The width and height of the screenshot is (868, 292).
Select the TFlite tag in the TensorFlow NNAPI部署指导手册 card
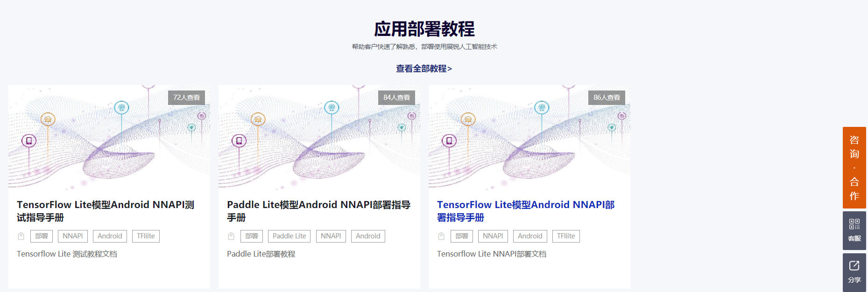pyautogui.click(x=566, y=236)
